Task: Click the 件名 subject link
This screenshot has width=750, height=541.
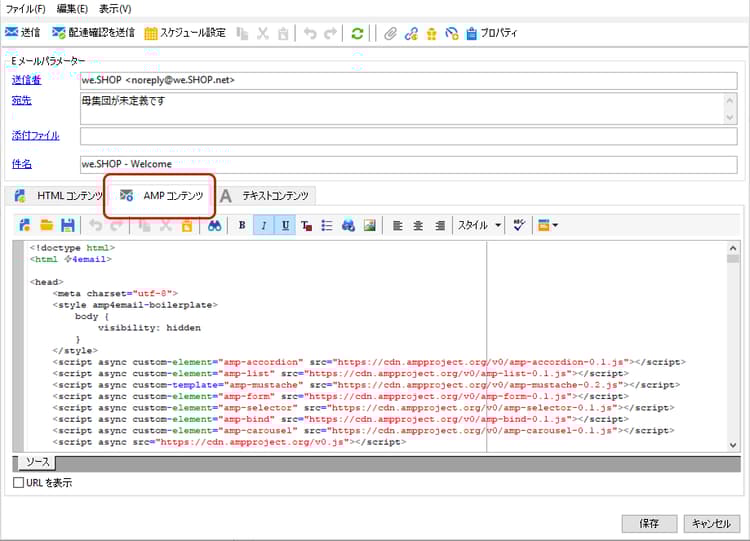Action: pyautogui.click(x=22, y=164)
